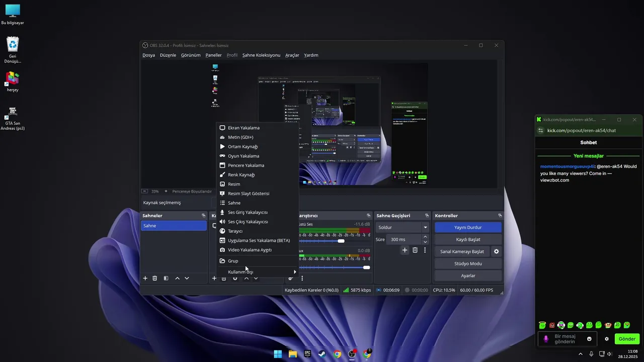Move scene down with Sahneler down arrow
This screenshot has width=644, height=362.
coord(187,278)
